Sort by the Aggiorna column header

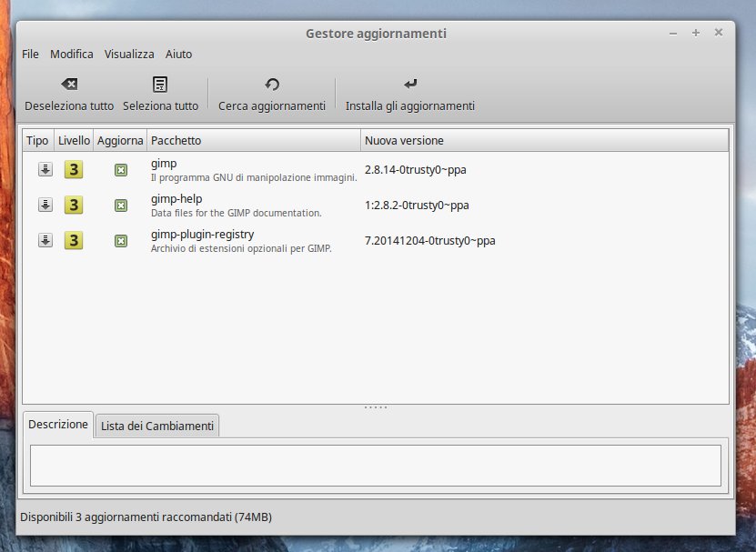(120, 140)
